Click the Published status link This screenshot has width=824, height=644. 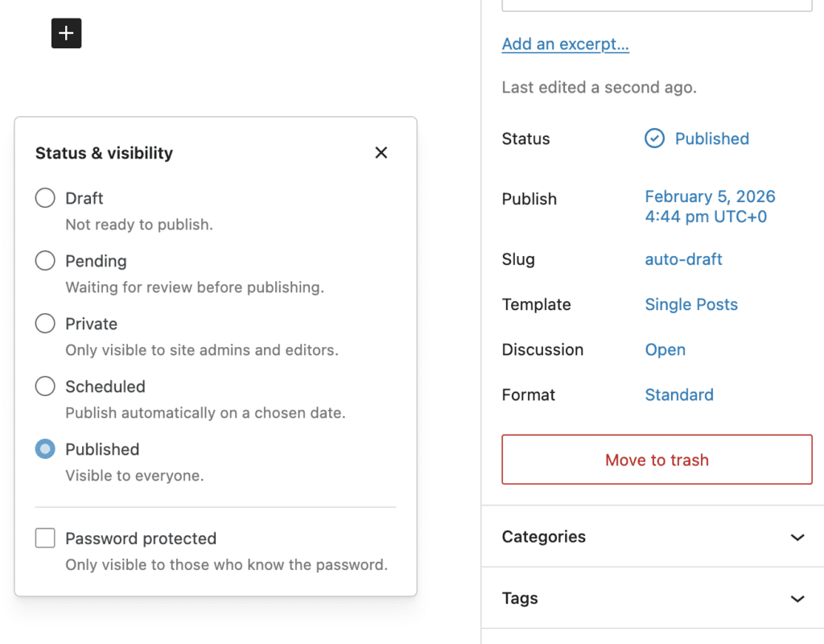click(x=711, y=138)
